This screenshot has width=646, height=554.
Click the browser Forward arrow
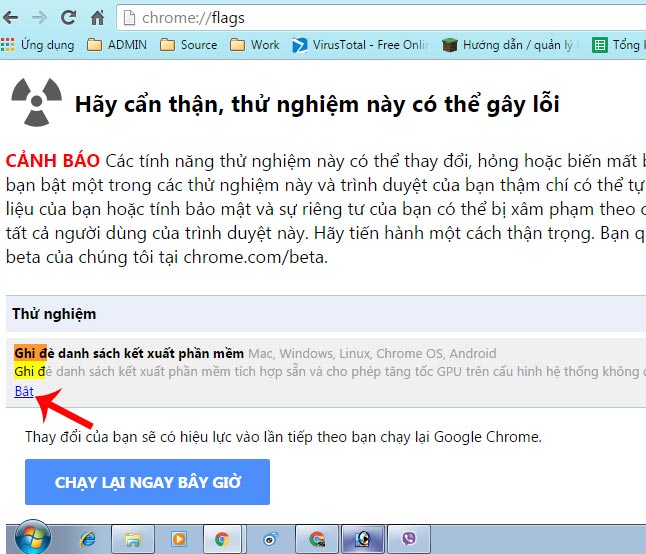pyautogui.click(x=40, y=18)
